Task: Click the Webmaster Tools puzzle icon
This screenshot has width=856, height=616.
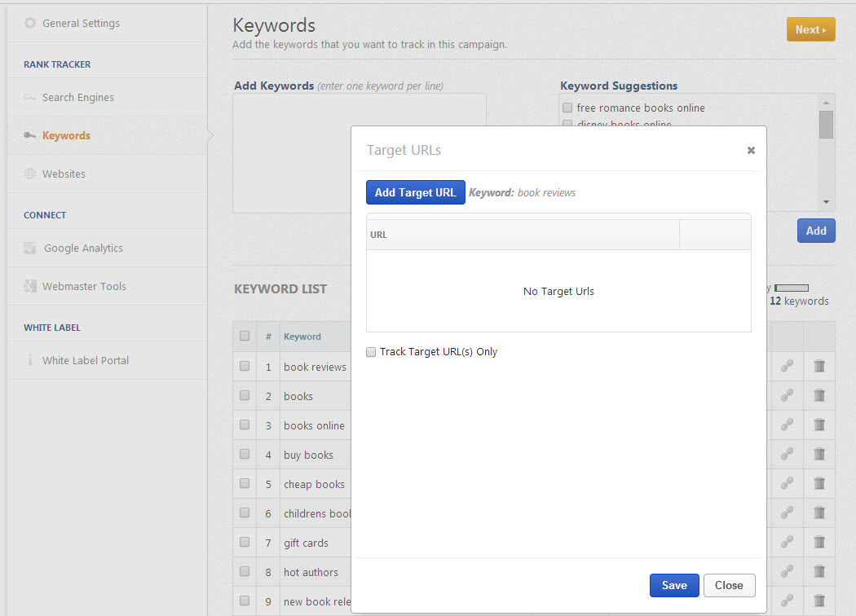Action: 30,287
